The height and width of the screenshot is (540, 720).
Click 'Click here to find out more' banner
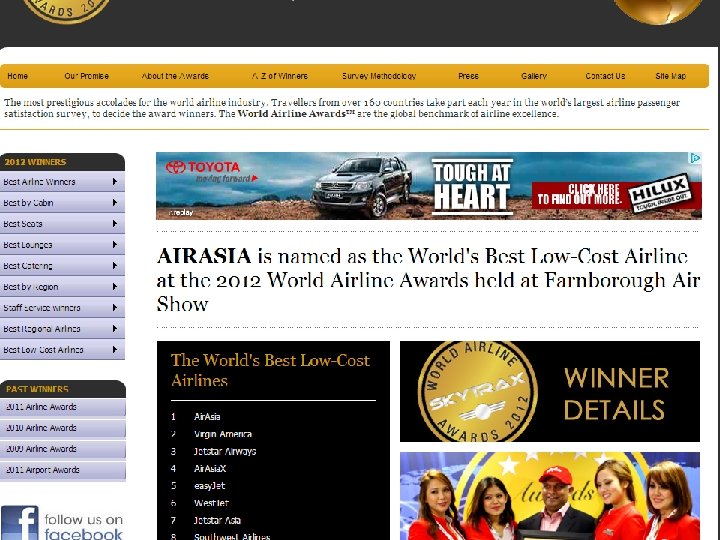(x=579, y=195)
